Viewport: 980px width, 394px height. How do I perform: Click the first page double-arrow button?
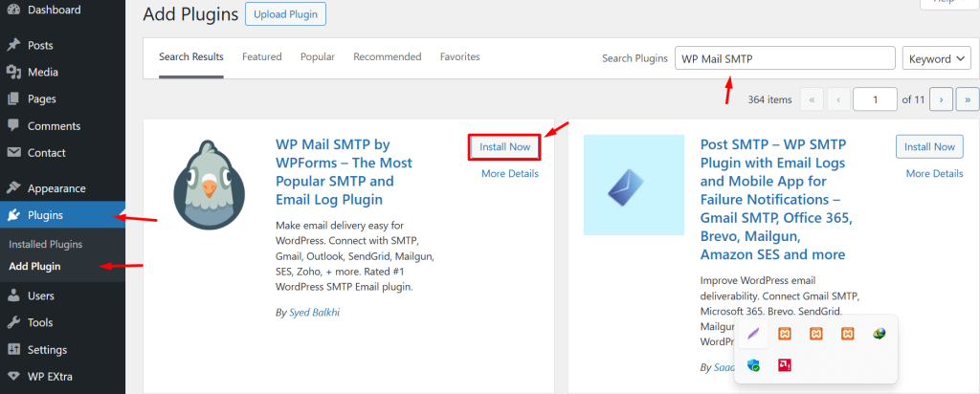pos(812,99)
